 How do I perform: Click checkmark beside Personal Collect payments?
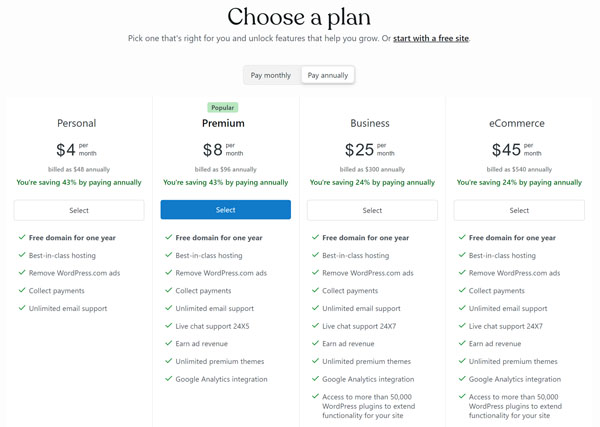click(22, 290)
